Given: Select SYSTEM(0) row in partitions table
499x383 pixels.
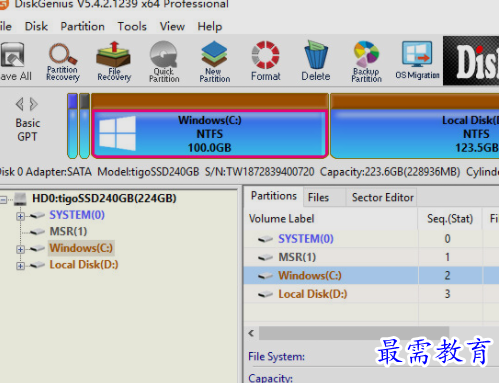Looking at the screenshot, I should coord(371,239).
